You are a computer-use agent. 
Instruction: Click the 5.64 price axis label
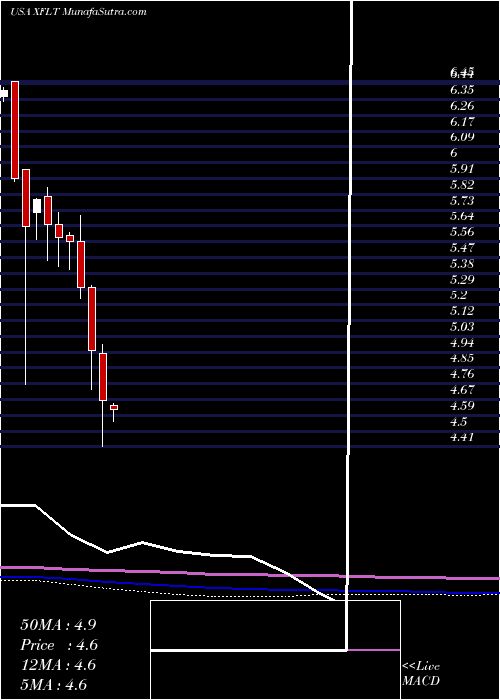pos(462,216)
